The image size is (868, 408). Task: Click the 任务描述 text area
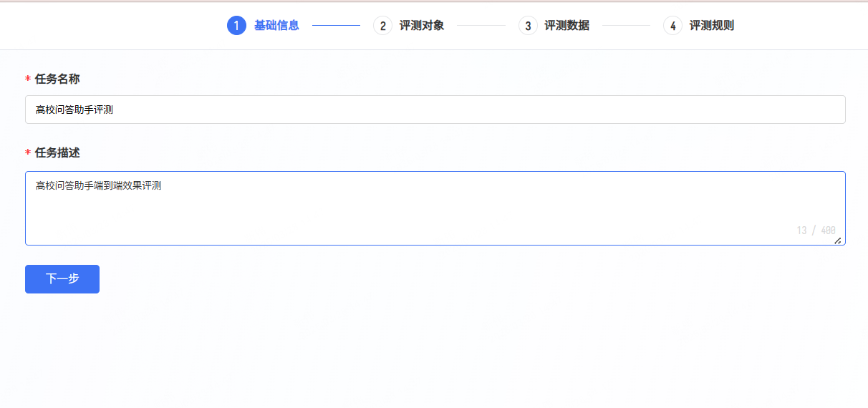[435, 208]
